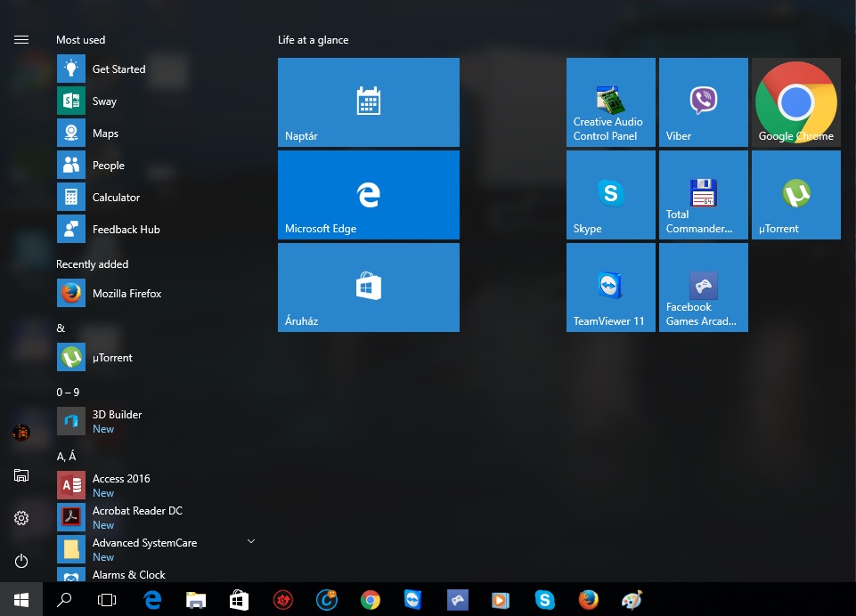Viewport: 856px width, 616px height.
Task: Open the Viber tile
Action: click(704, 102)
